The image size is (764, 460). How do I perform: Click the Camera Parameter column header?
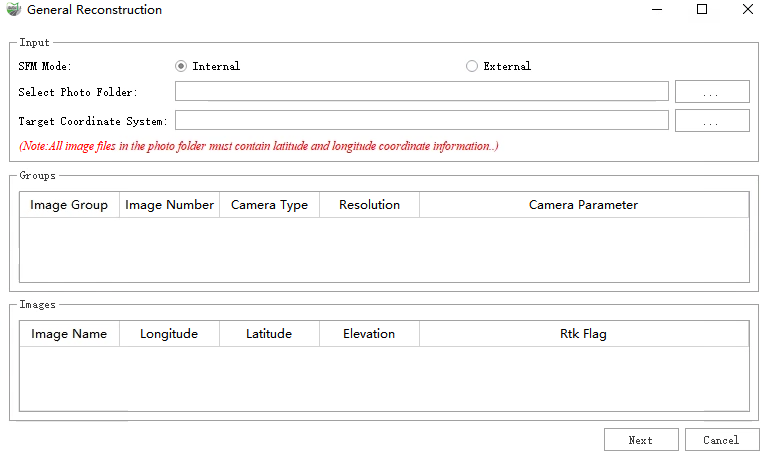click(584, 205)
